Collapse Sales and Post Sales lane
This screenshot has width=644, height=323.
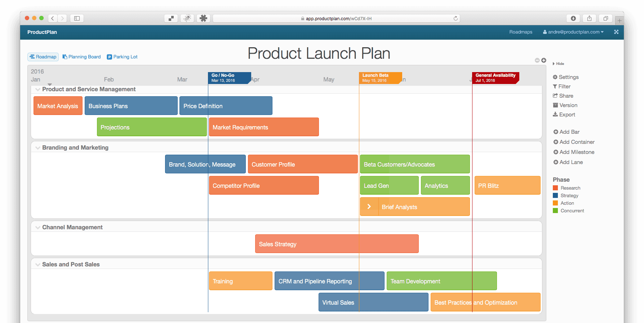[x=38, y=265]
